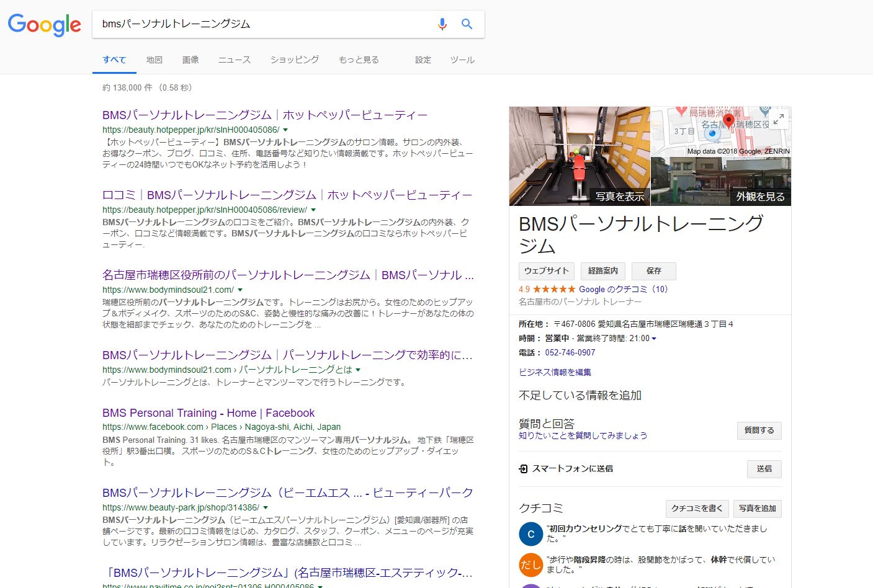
Task: Click 不足している情報を追加
Action: 580,396
